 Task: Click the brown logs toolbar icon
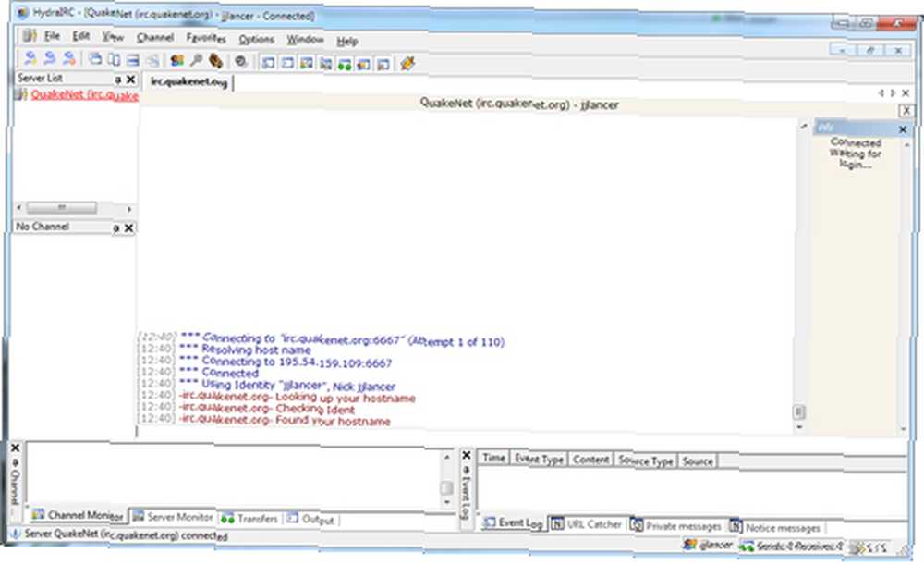tap(215, 61)
